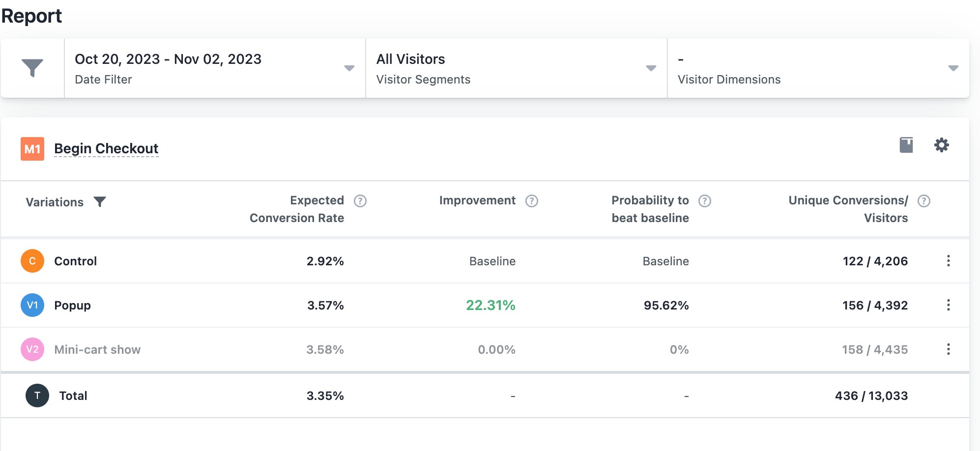The height and width of the screenshot is (451, 980).
Task: Open Mini-cart show row options menu
Action: click(948, 349)
